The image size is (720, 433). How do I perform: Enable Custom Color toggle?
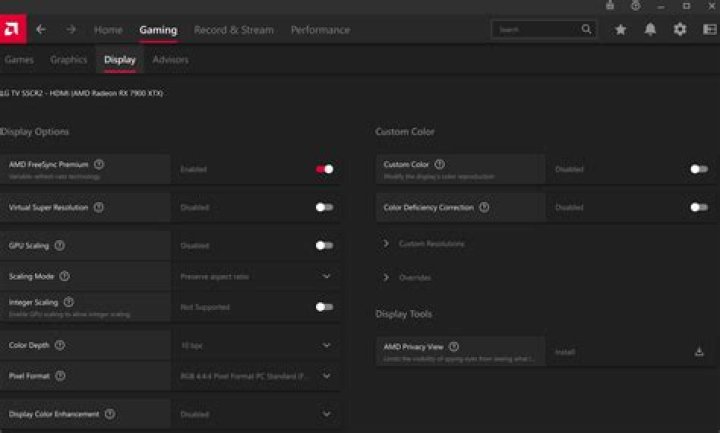[699, 169]
